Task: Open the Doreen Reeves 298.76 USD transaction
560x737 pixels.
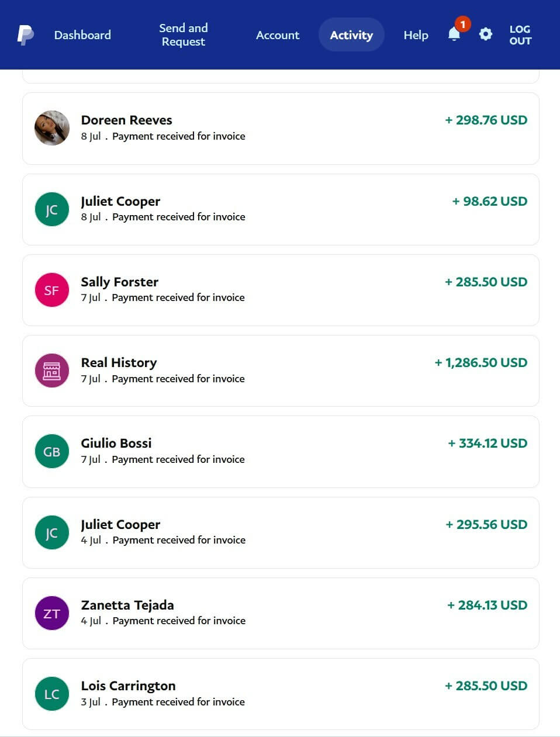Action: click(281, 129)
